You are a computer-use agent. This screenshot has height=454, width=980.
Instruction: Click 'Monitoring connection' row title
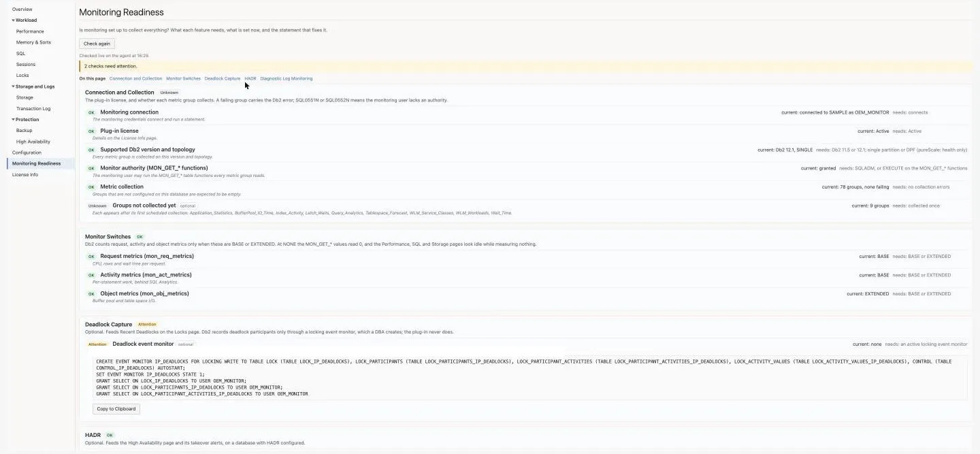point(129,112)
